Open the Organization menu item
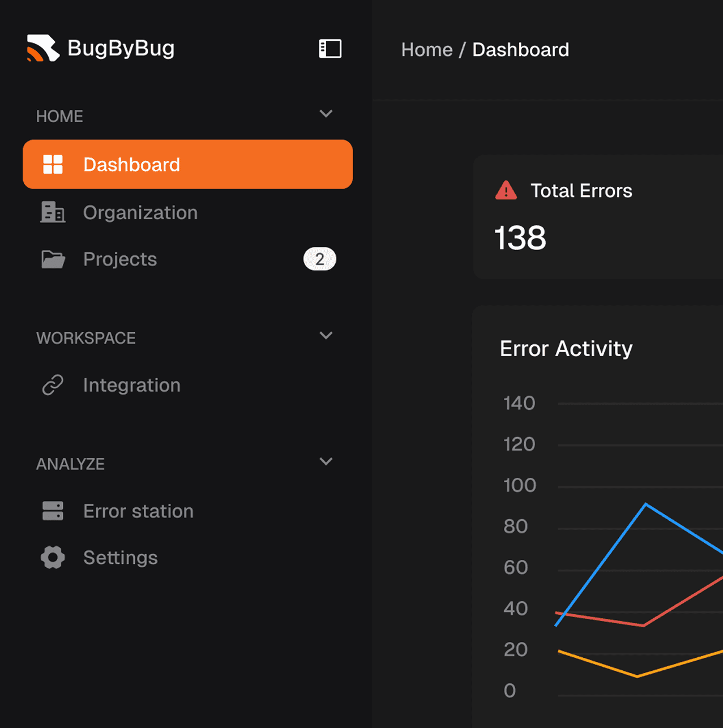This screenshot has width=723, height=728. 187,212
